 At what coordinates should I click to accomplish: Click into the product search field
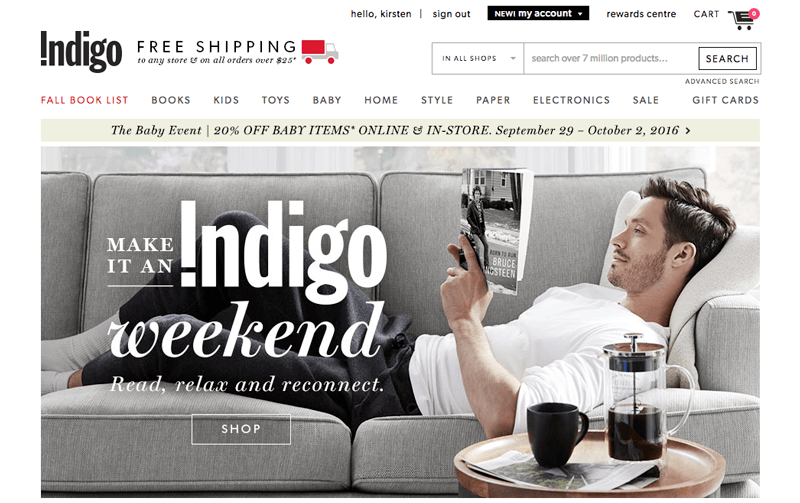click(x=611, y=59)
